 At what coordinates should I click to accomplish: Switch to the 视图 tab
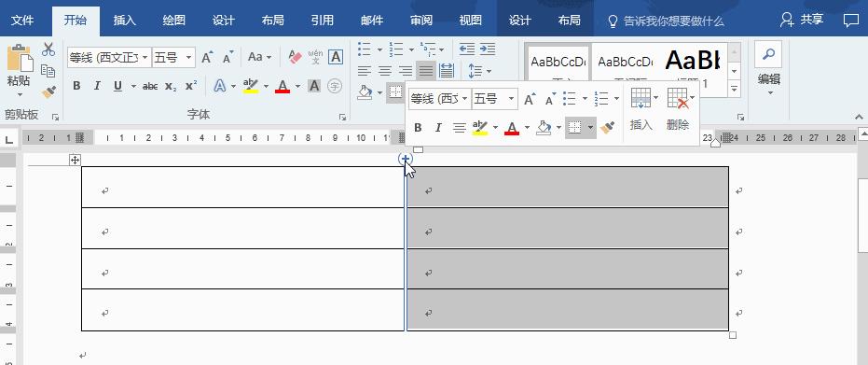[471, 21]
